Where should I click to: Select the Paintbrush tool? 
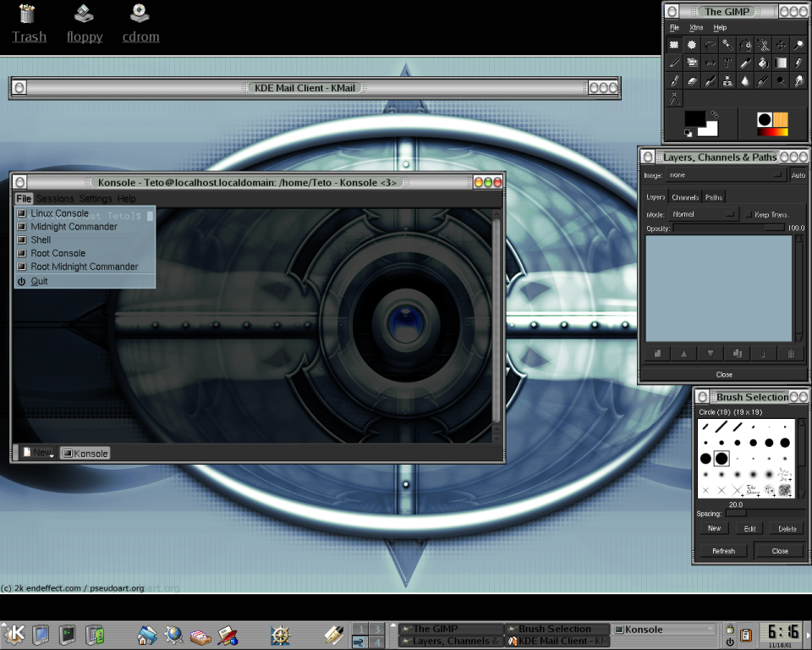(674, 81)
